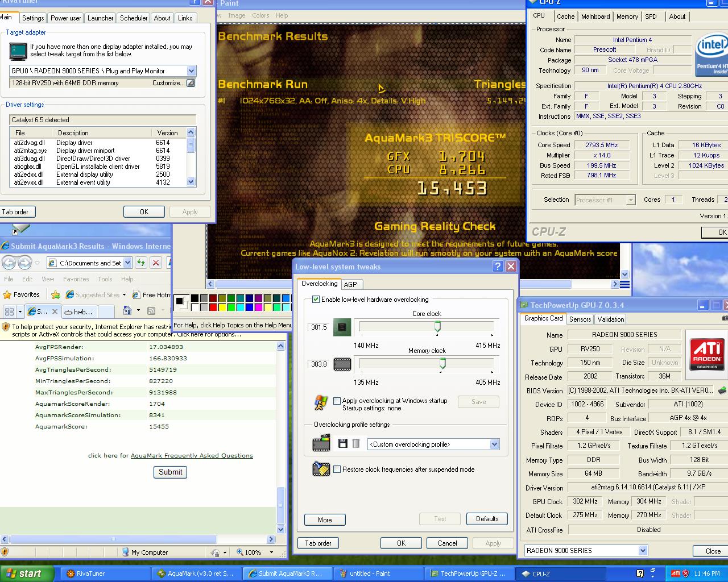Click the trash can delete profile icon

tap(356, 444)
